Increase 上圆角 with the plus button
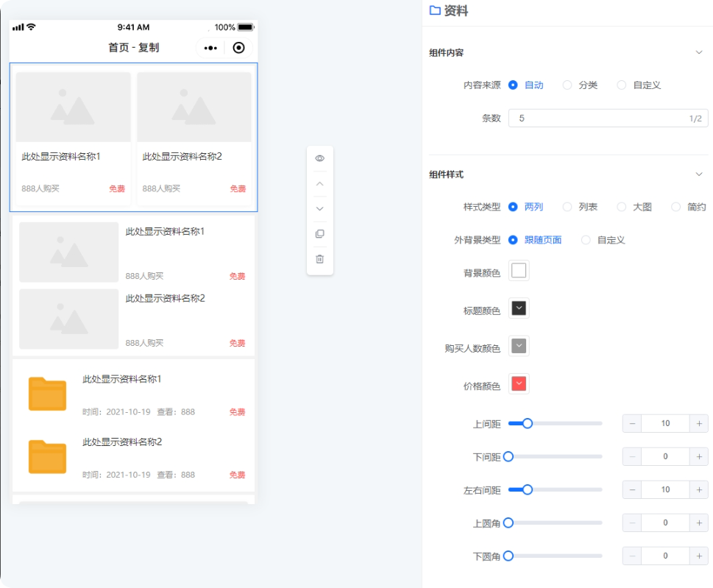Viewport: 713px width, 588px height. point(699,523)
